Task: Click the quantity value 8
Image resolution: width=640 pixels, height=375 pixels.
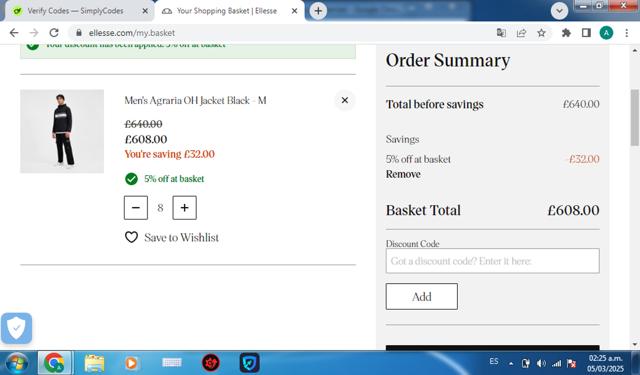Action: (x=160, y=208)
